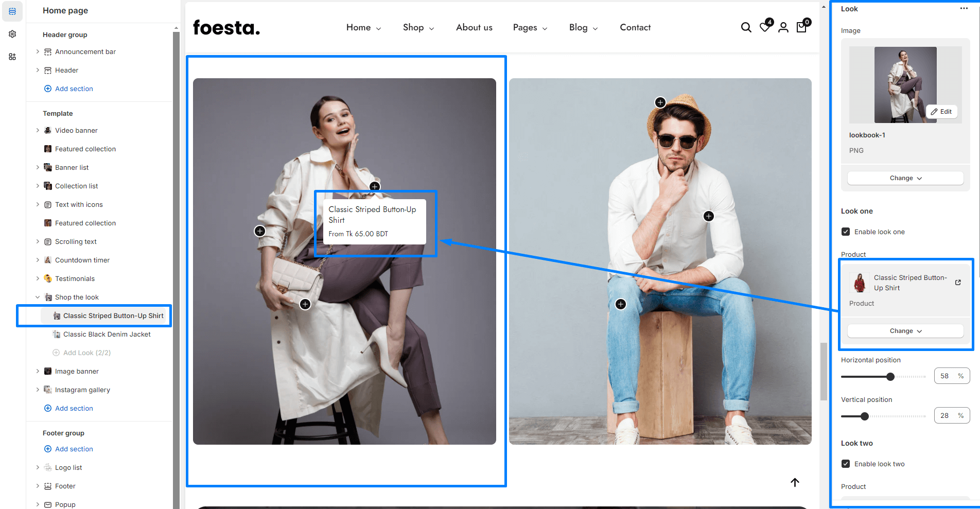980x509 pixels.
Task: Click the Horizontal position slider handle
Action: (890, 377)
